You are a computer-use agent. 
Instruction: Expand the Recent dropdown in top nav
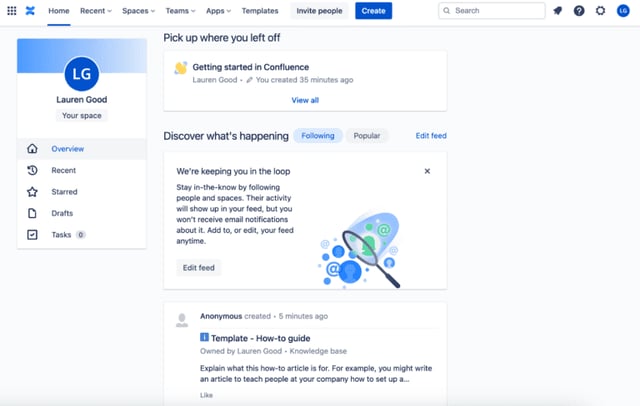pyautogui.click(x=96, y=11)
